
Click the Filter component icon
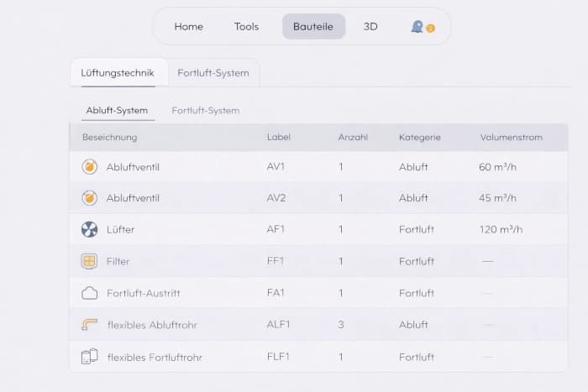89,261
